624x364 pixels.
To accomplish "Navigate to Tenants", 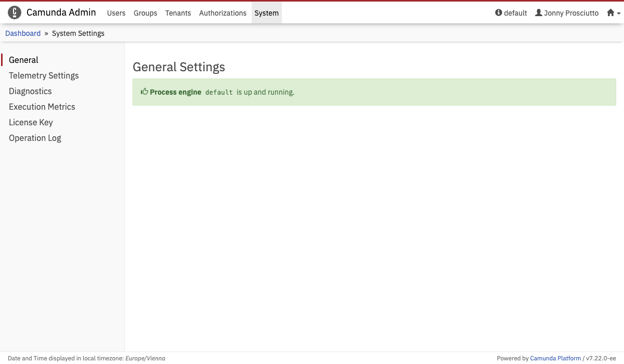I will (x=178, y=13).
